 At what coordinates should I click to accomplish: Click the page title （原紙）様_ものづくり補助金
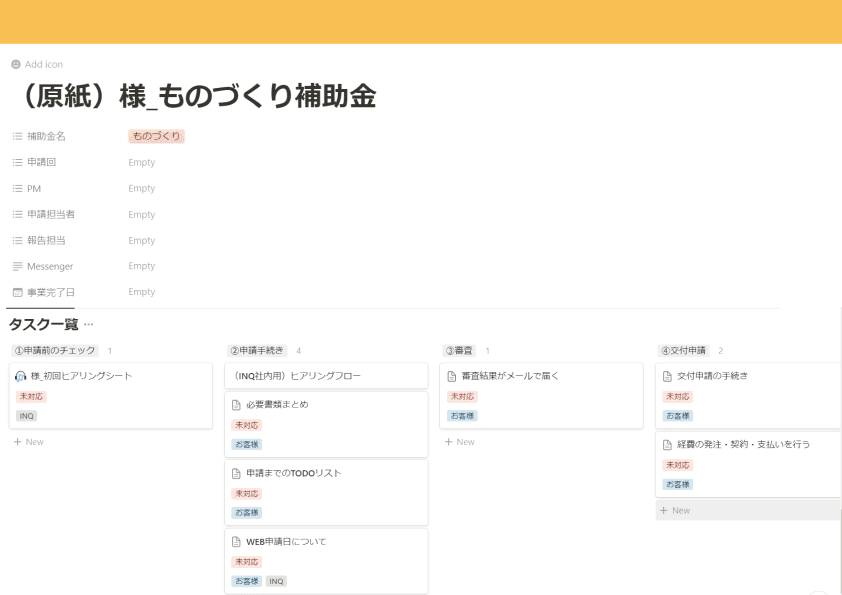pos(197,97)
